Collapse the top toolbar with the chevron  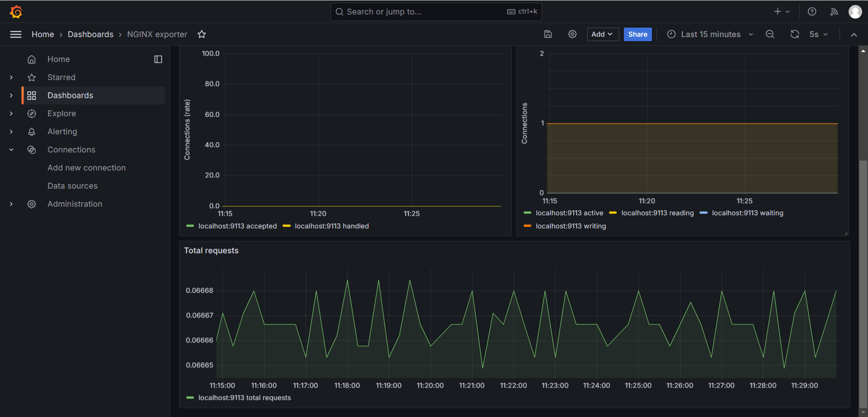tap(854, 35)
